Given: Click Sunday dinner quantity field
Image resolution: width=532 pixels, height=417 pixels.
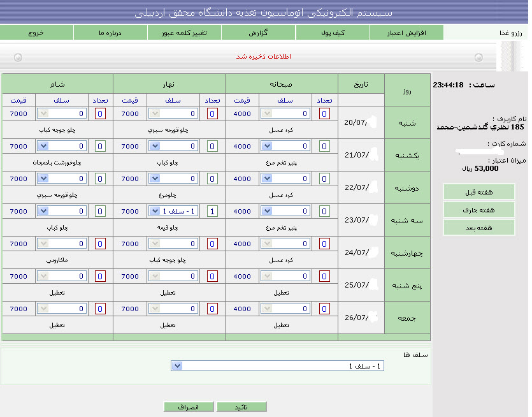Looking at the screenshot, I should [100, 147].
